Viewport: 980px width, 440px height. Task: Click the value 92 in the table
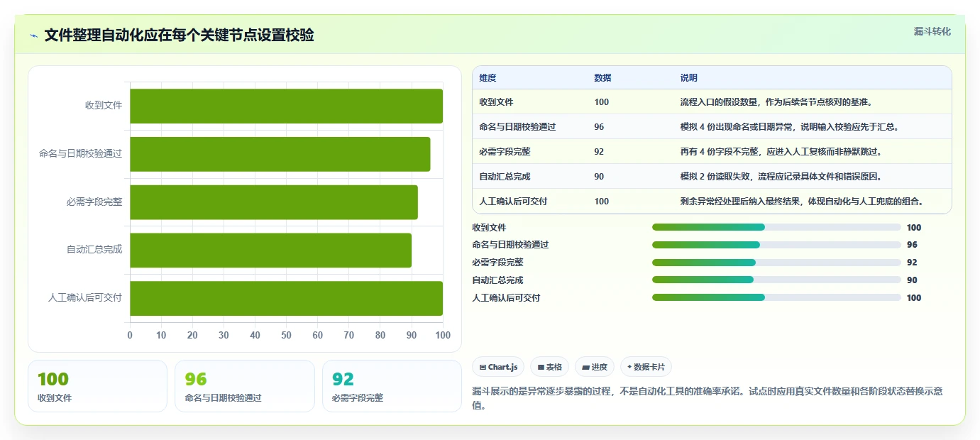point(599,151)
